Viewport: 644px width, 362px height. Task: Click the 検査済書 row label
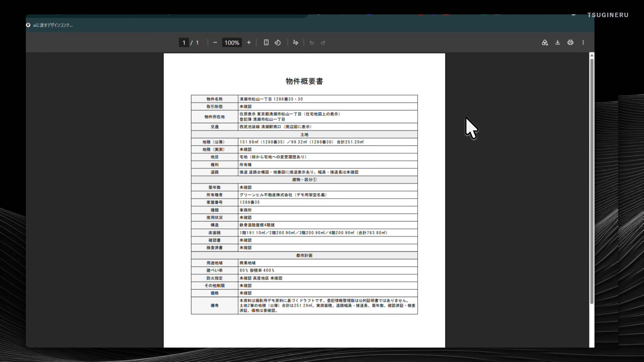[x=214, y=248]
